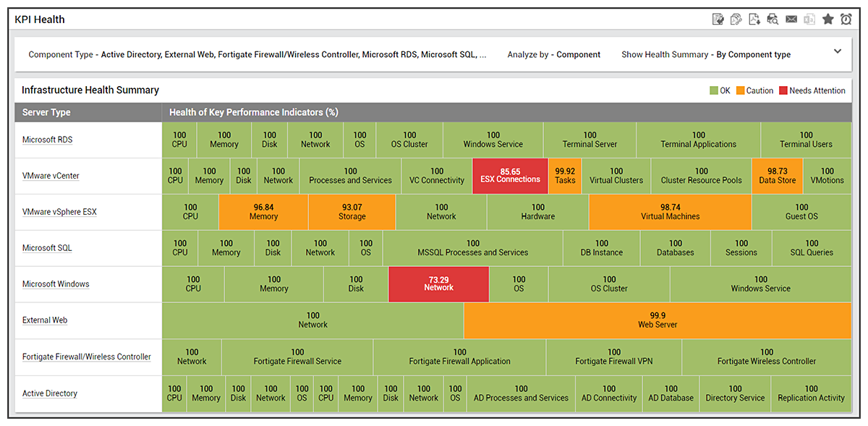Click the orange Caution legend swatch

pyautogui.click(x=740, y=90)
